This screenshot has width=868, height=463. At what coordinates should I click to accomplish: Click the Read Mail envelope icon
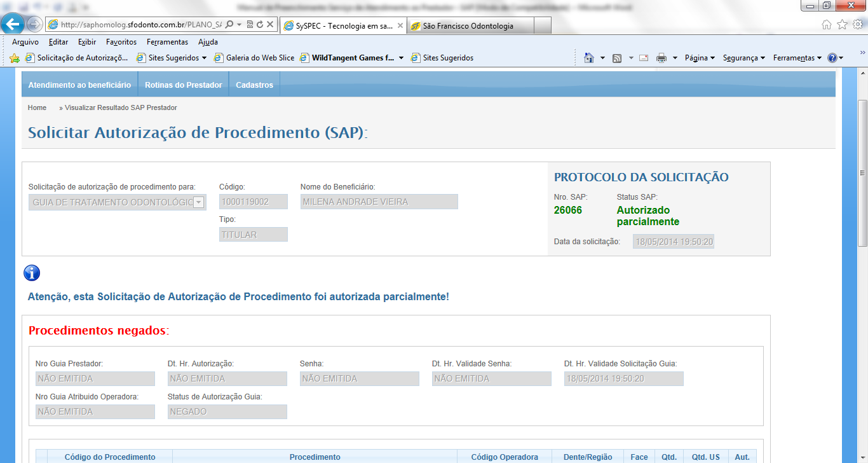point(644,58)
